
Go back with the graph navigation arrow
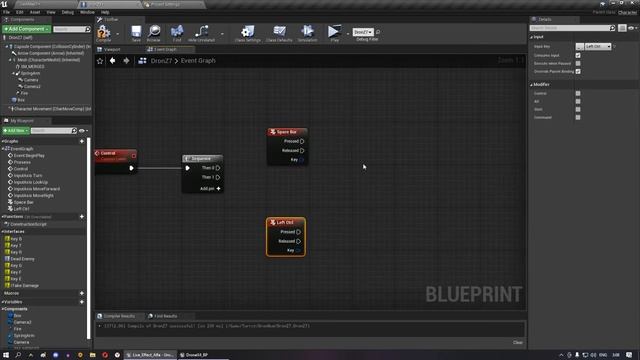pyautogui.click(x=113, y=61)
